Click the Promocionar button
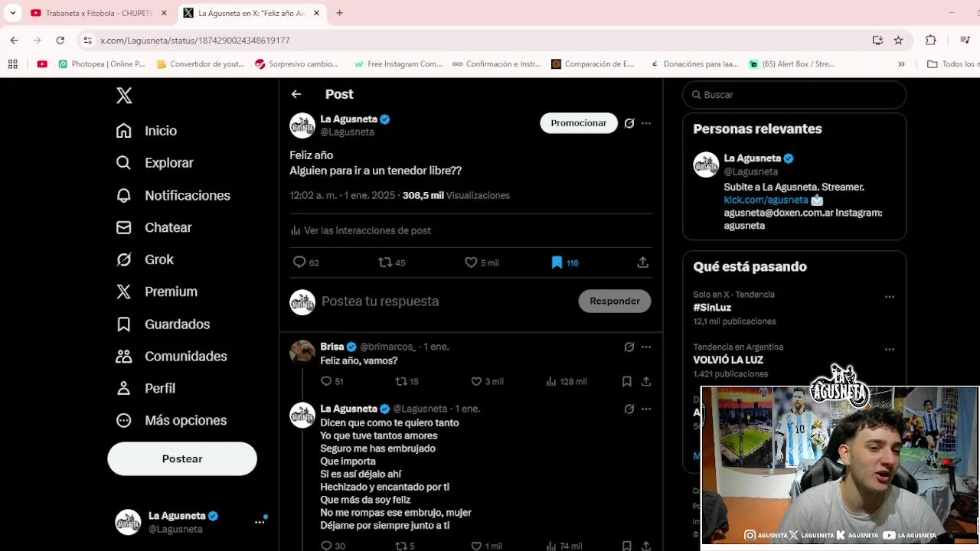The width and height of the screenshot is (980, 551). pos(579,122)
